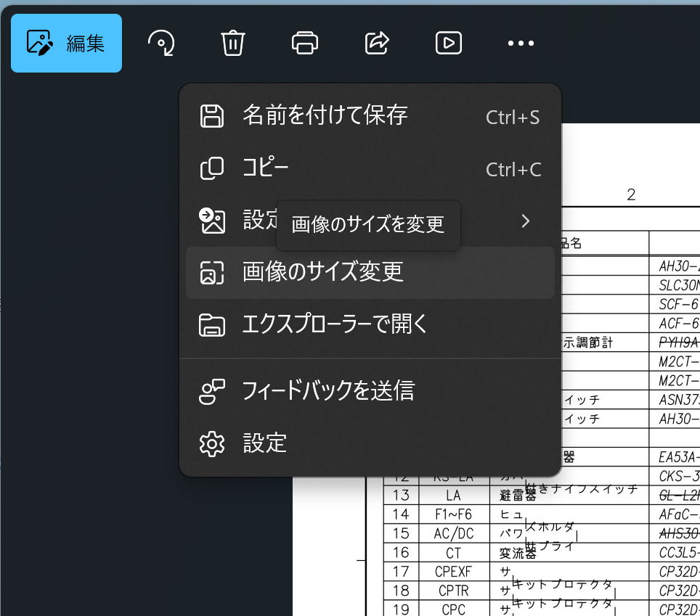Viewport: 700px width, 616px height.
Task: Open the share icon in the toolbar
Action: pos(377,44)
